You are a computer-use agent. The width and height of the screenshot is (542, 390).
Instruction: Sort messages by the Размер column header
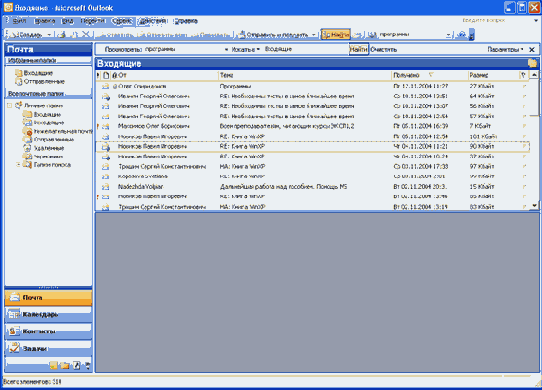point(493,75)
